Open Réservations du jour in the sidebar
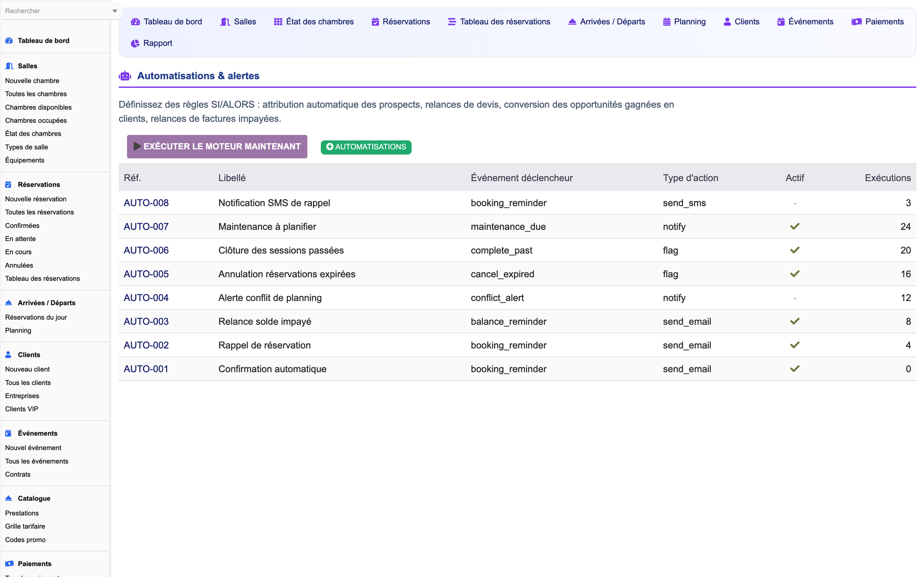924x577 pixels. click(x=36, y=317)
